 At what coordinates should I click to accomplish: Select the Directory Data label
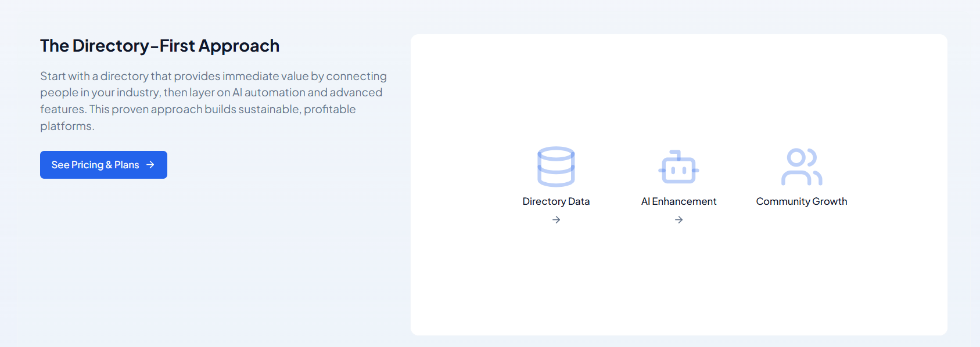click(x=556, y=201)
